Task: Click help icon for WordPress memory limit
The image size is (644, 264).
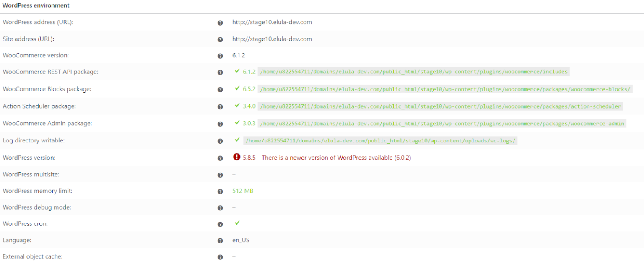Action: (220, 192)
